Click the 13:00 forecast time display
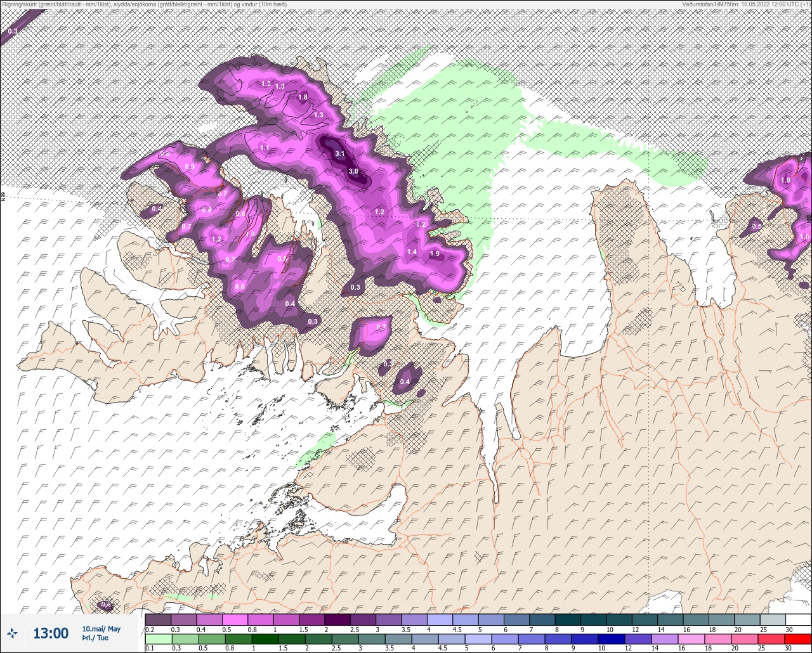Screen dimensions: 812x653 [51, 633]
